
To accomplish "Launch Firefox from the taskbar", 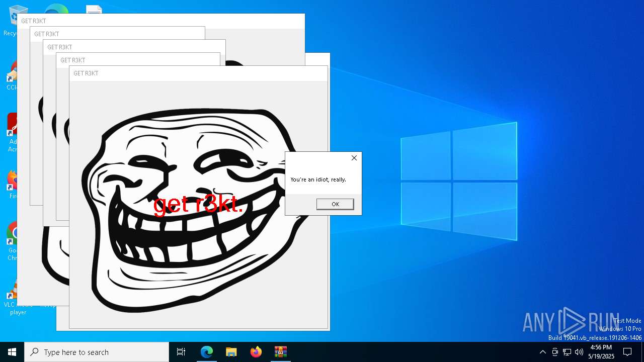I will 256,352.
